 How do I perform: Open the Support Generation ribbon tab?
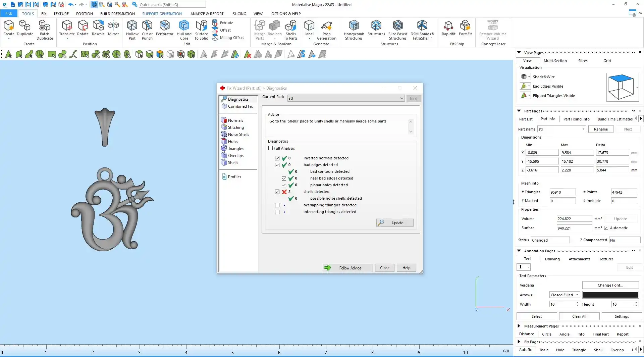click(x=162, y=14)
